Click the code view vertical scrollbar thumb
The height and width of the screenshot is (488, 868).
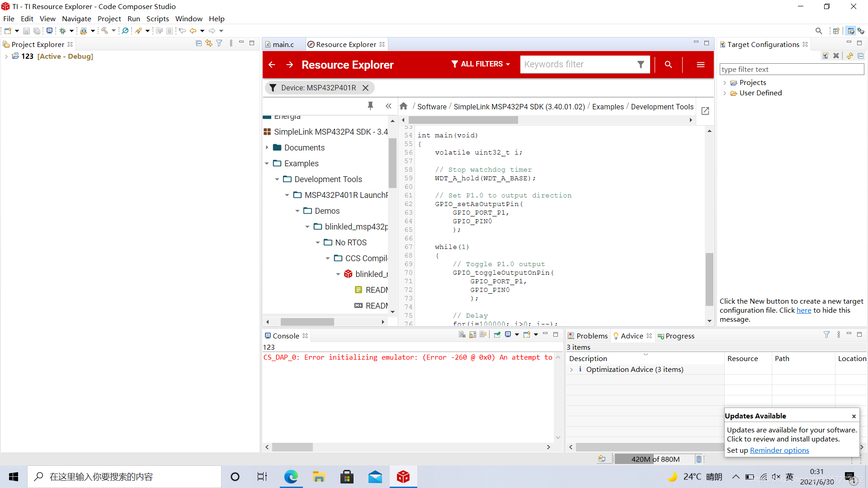tap(709, 279)
